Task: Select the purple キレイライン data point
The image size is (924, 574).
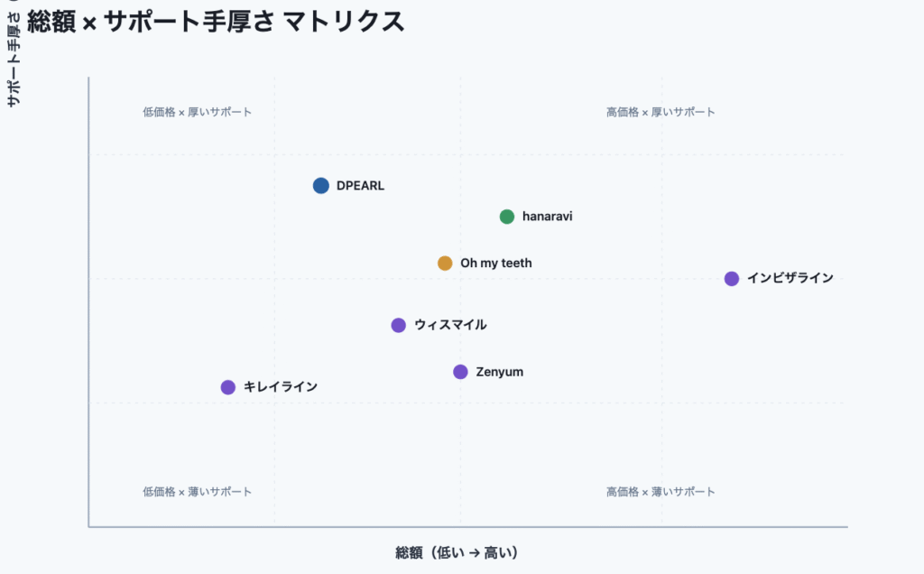Action: [228, 387]
